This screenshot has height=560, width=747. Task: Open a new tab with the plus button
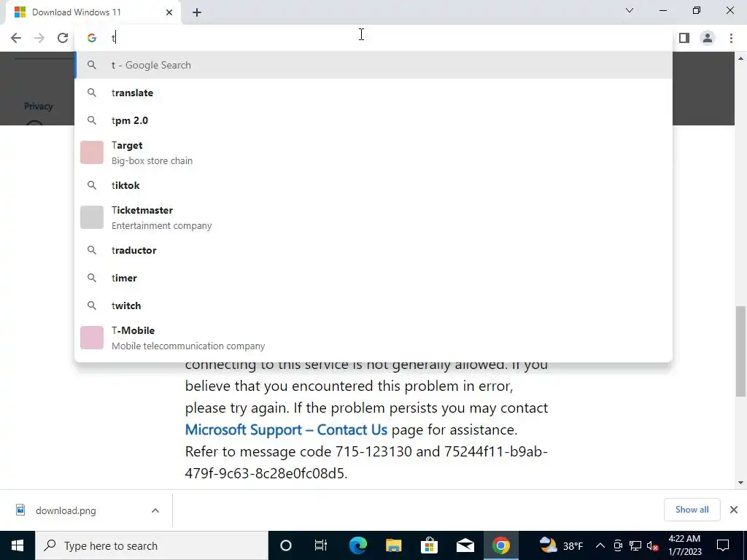(x=197, y=12)
